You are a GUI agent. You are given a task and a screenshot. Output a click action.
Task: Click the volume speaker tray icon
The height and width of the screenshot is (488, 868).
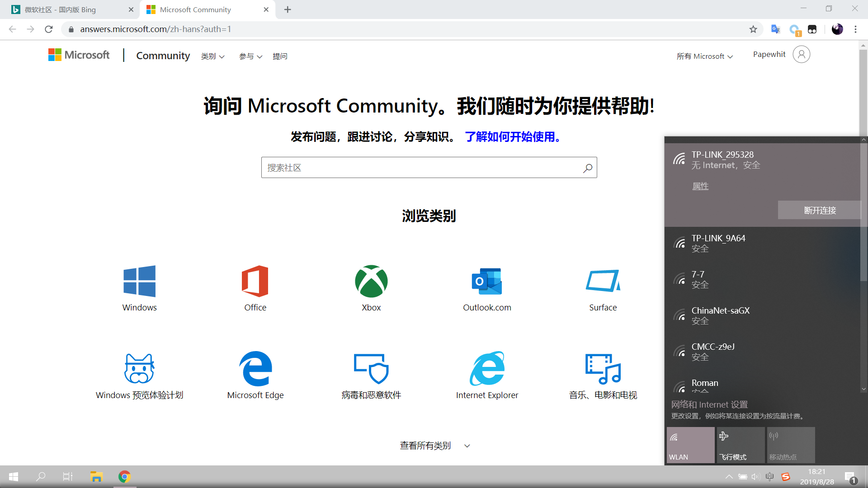point(756,477)
